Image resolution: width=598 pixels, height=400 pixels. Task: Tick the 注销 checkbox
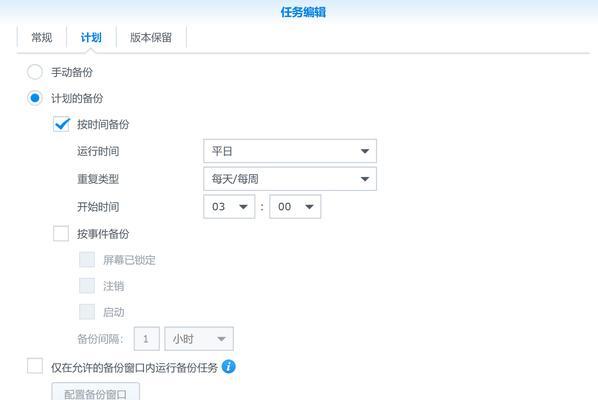(x=87, y=286)
